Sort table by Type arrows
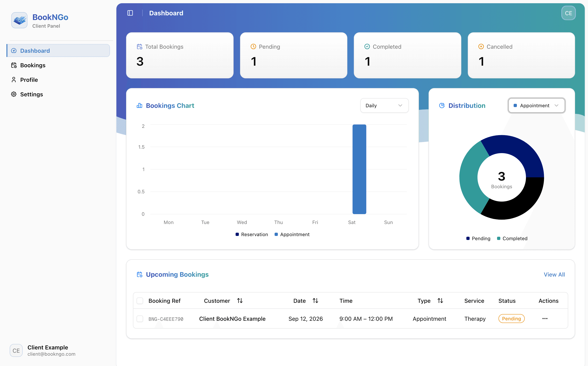 tap(440, 301)
